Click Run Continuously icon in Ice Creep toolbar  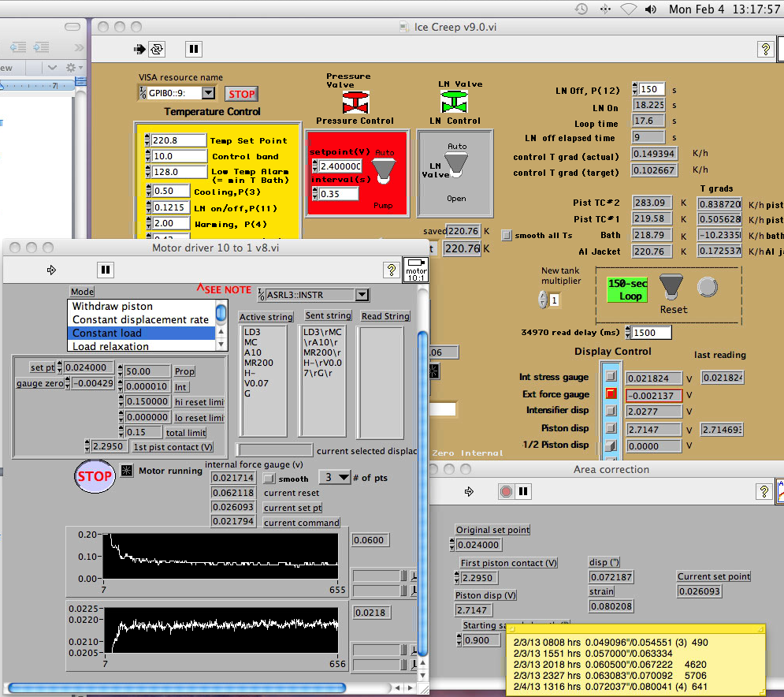coord(157,49)
